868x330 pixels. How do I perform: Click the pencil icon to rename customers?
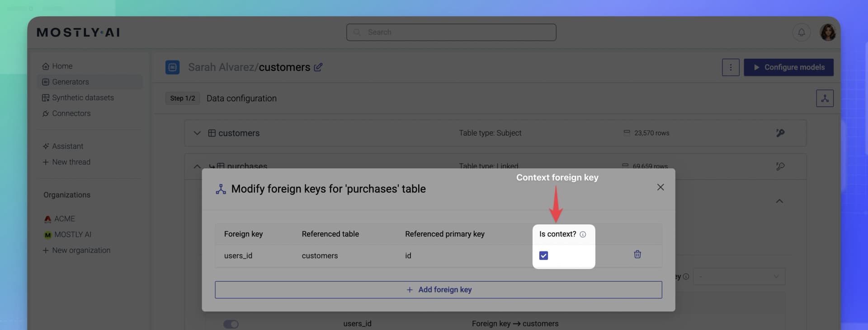pos(318,67)
